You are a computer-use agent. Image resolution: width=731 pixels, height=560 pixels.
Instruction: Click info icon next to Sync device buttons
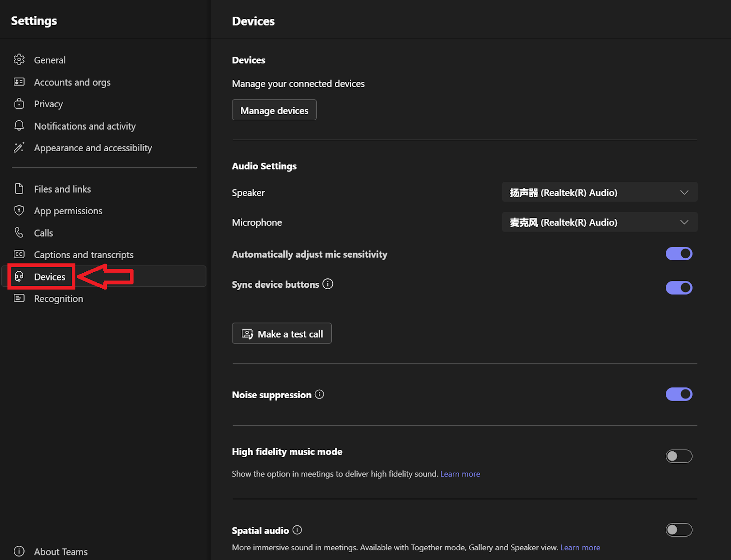(328, 284)
